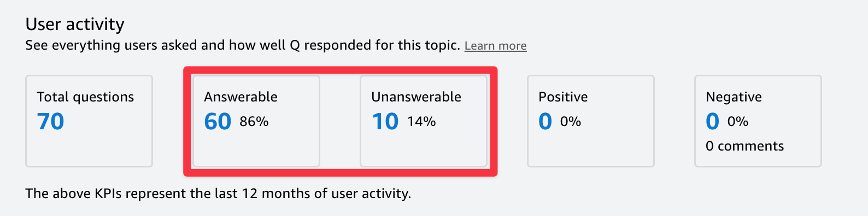Click the red highlight border around Answerable cards
The height and width of the screenshot is (216, 868).
340,69
